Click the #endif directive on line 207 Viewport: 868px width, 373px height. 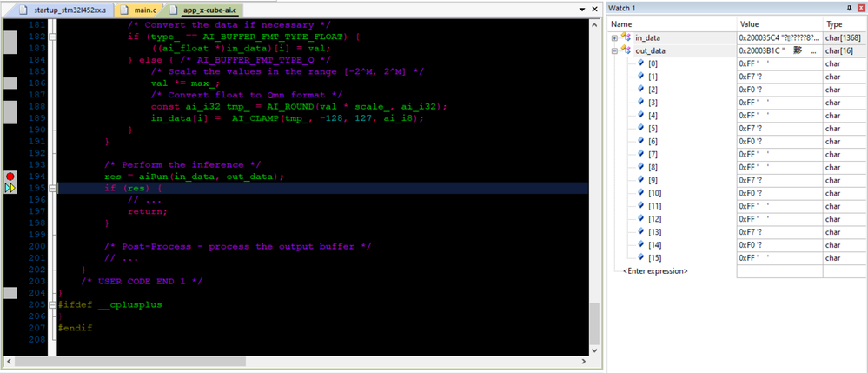coord(75,328)
